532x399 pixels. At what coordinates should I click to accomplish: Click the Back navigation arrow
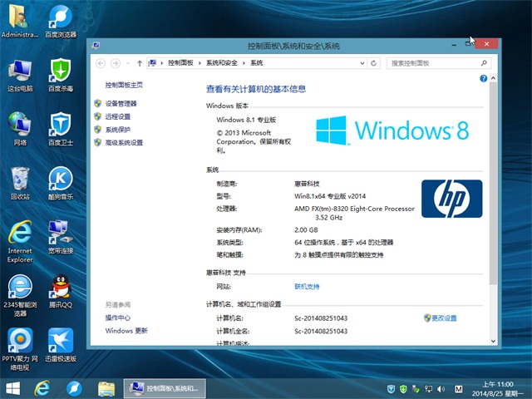[x=101, y=62]
